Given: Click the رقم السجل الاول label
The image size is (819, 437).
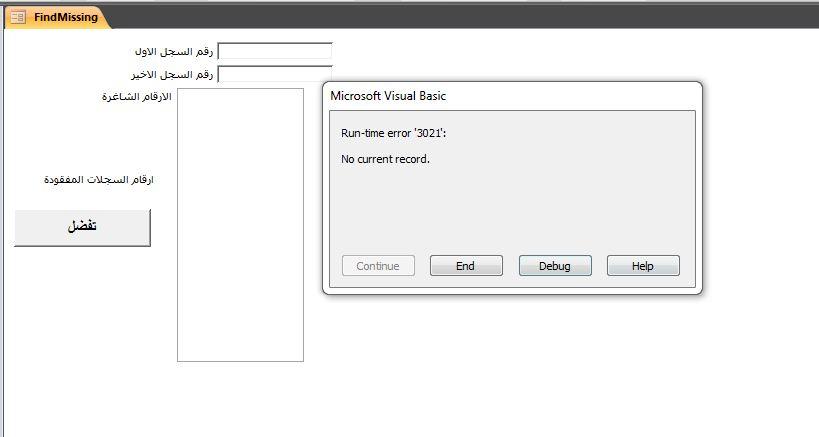Looking at the screenshot, I should click(x=173, y=51).
